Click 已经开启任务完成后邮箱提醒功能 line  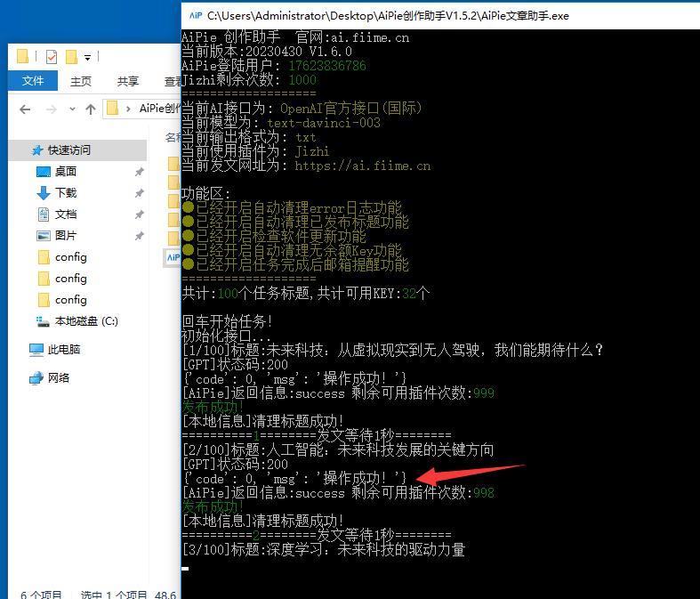point(295,265)
